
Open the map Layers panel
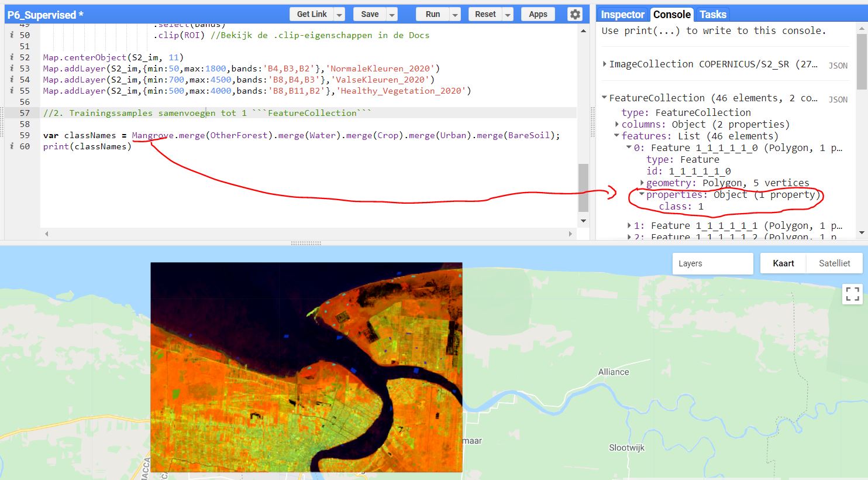click(x=712, y=263)
